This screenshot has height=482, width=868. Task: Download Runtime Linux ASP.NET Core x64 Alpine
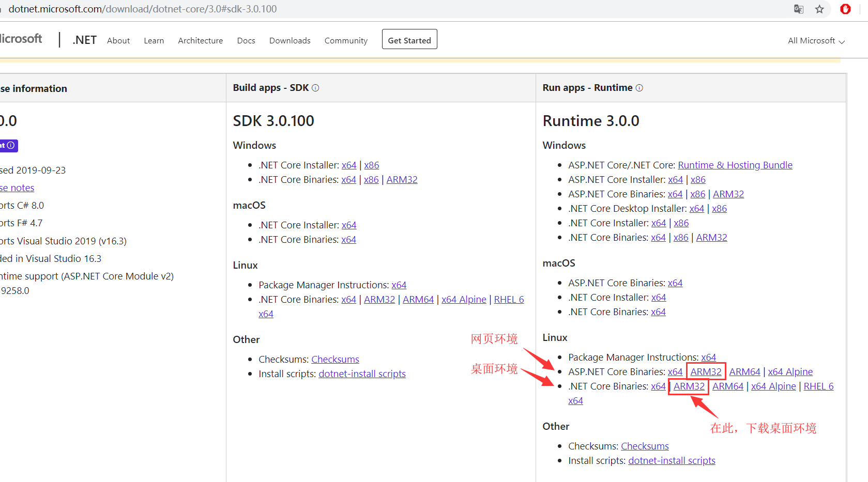[x=790, y=372]
